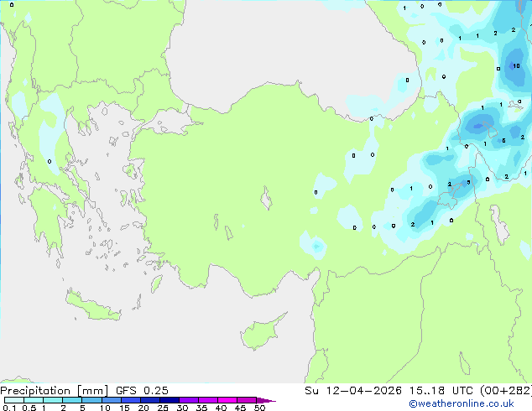Image resolution: width=532 pixels, height=411 pixels.
Task: Click the '(00+282)' forecast offset text
Action: click(506, 391)
